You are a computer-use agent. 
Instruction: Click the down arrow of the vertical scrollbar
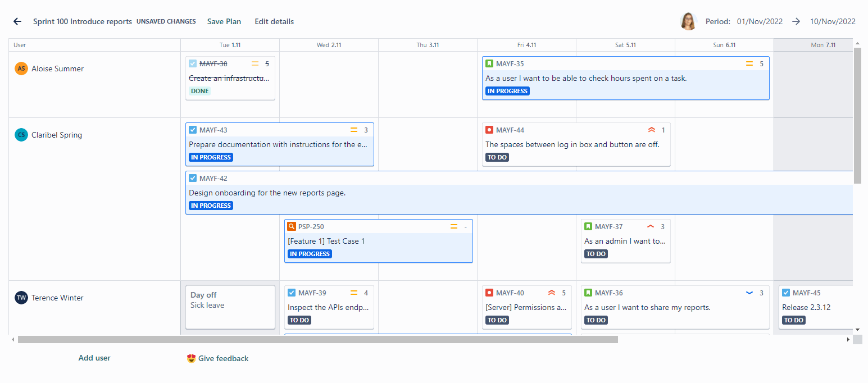[857, 329]
